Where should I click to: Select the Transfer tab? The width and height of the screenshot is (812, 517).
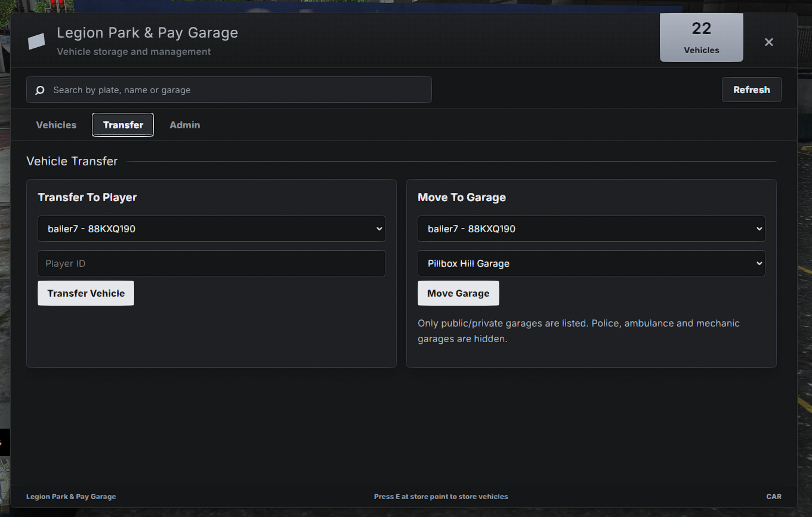pyautogui.click(x=123, y=125)
